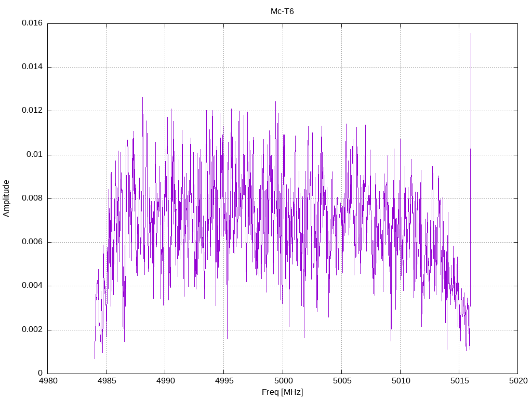This screenshot has width=532, height=399.
Task: Click the 5015 x-axis tick label
Action: [x=459, y=381]
